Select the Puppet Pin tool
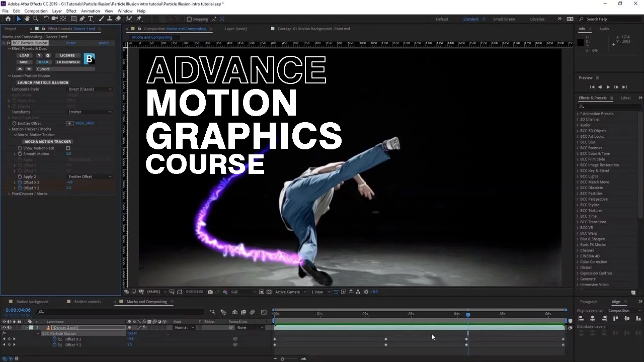 point(139,19)
